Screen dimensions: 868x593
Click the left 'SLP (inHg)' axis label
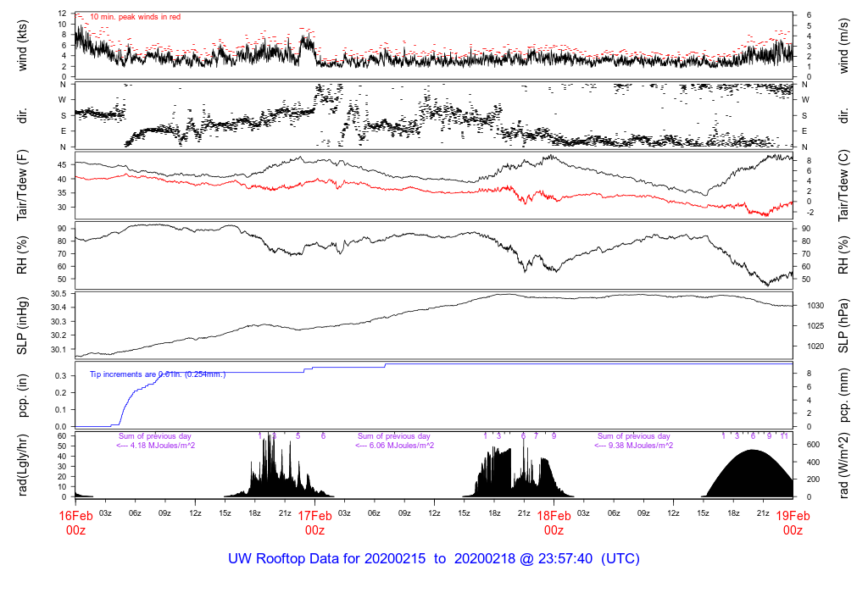[22, 326]
